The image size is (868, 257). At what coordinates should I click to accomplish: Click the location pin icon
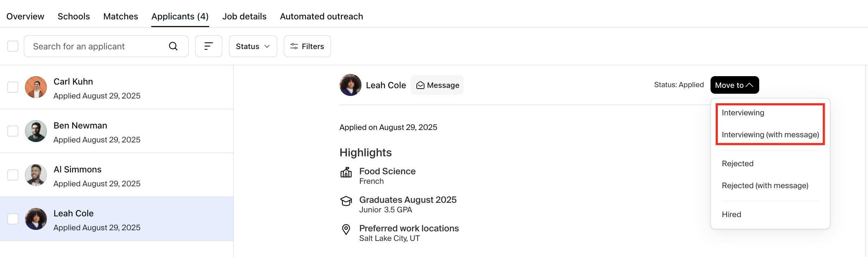[x=346, y=230]
